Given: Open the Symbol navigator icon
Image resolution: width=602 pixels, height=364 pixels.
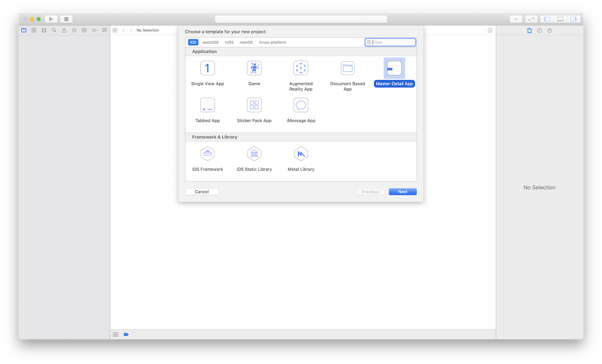Looking at the screenshot, I should point(44,30).
